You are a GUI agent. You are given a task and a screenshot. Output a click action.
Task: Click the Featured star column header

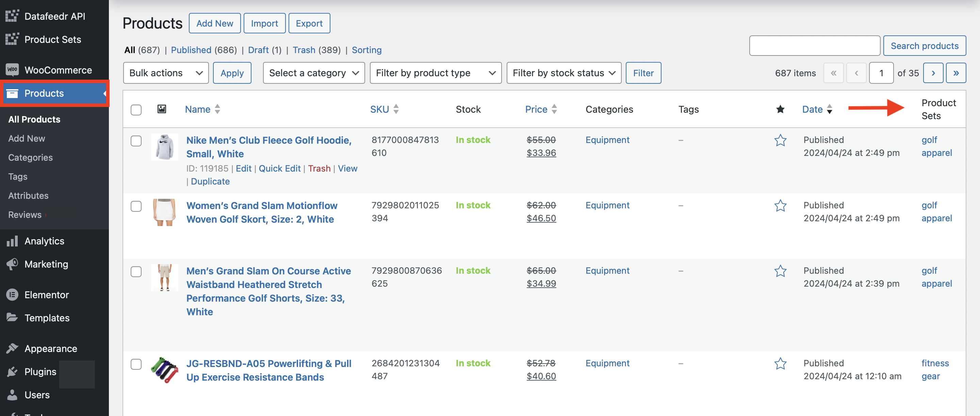[780, 109]
